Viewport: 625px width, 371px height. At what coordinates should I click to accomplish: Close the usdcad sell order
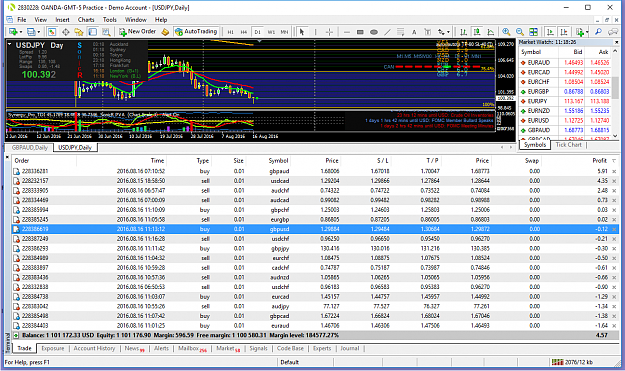614,181
